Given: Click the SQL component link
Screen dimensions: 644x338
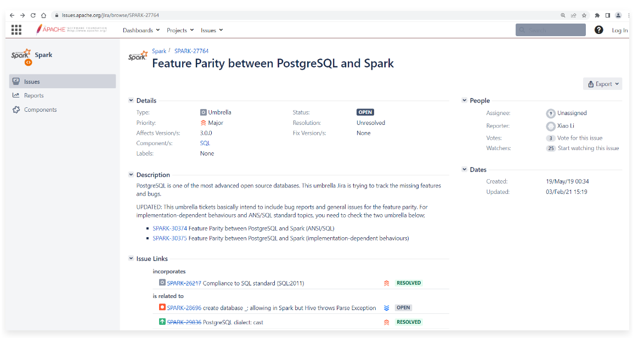Looking at the screenshot, I should coord(205,143).
